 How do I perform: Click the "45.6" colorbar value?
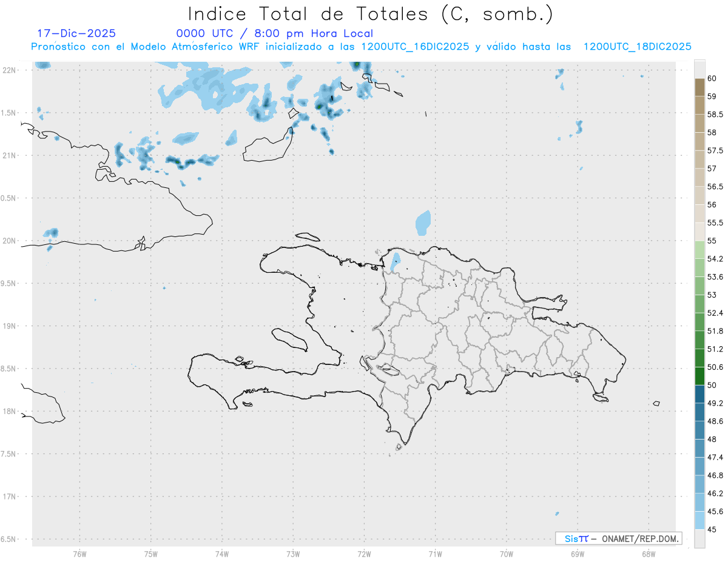[715, 512]
